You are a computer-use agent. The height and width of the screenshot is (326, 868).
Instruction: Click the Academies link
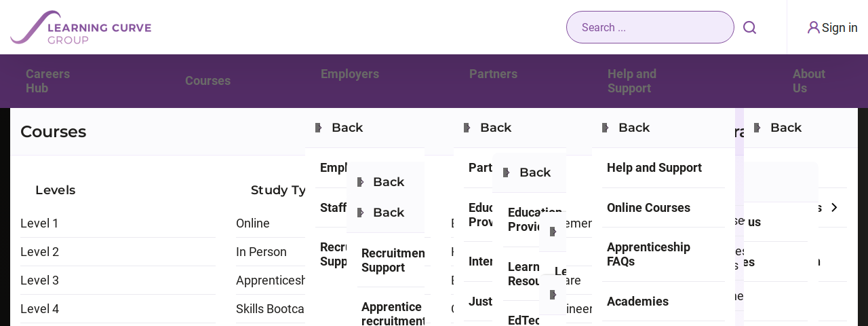pos(637,302)
